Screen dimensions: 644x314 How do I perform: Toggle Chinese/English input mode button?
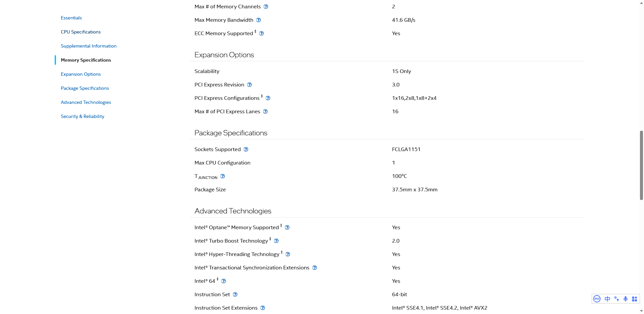(607, 299)
